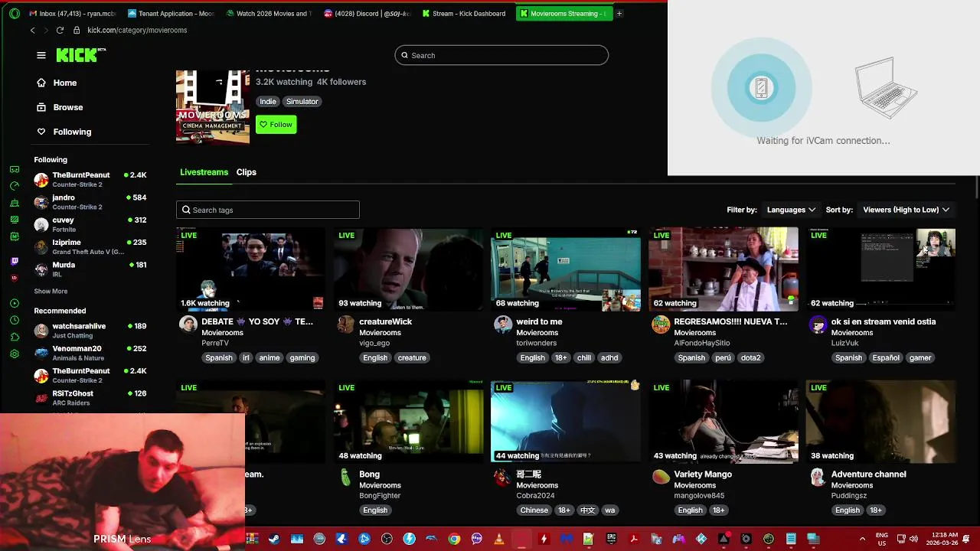980x551 pixels.
Task: Switch to Stream - Kick Dashboard tab
Action: 465,13
